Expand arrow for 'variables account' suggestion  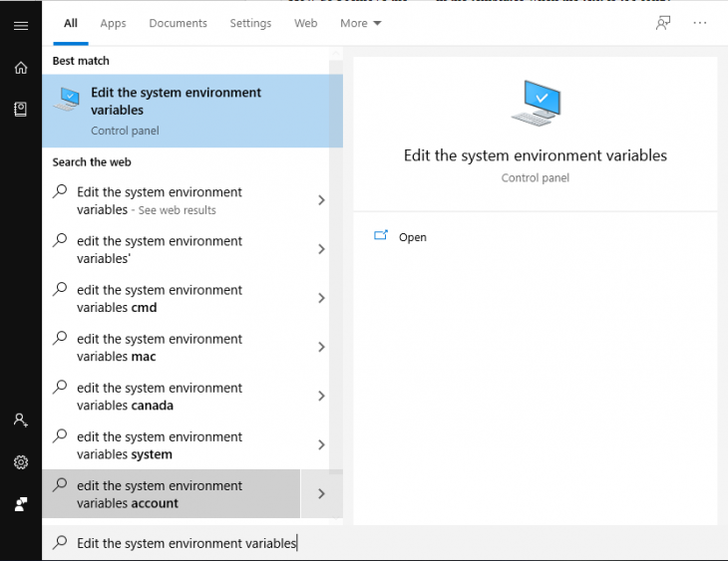[x=321, y=494]
